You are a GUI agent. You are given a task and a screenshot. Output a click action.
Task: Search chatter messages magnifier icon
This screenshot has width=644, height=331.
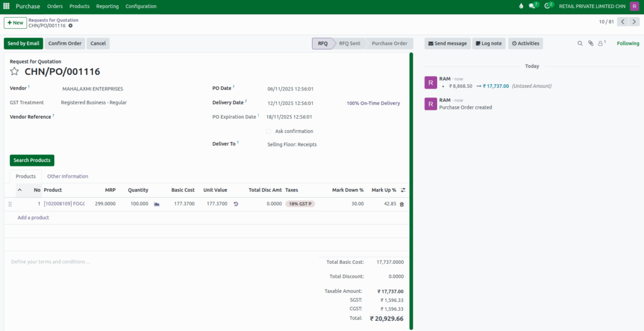(580, 43)
